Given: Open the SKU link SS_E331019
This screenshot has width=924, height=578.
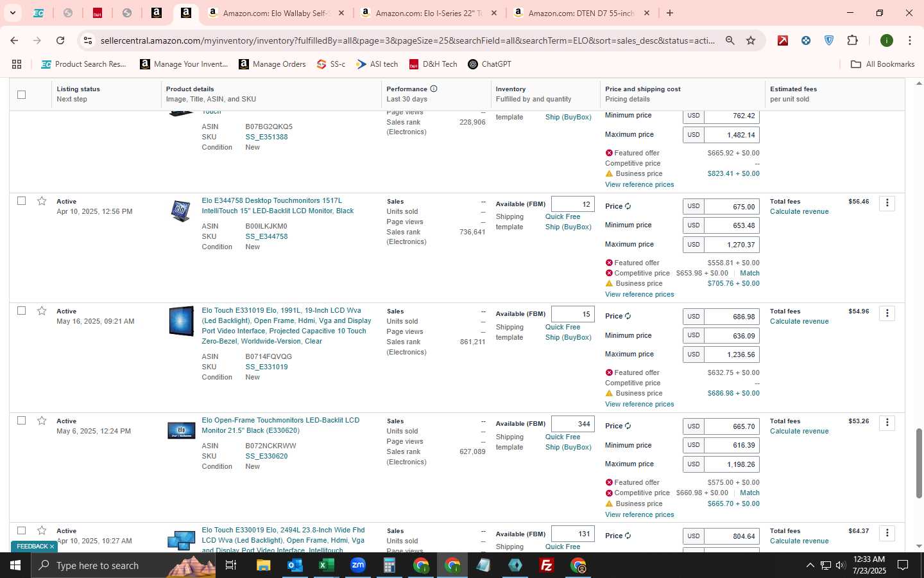Looking at the screenshot, I should [266, 367].
